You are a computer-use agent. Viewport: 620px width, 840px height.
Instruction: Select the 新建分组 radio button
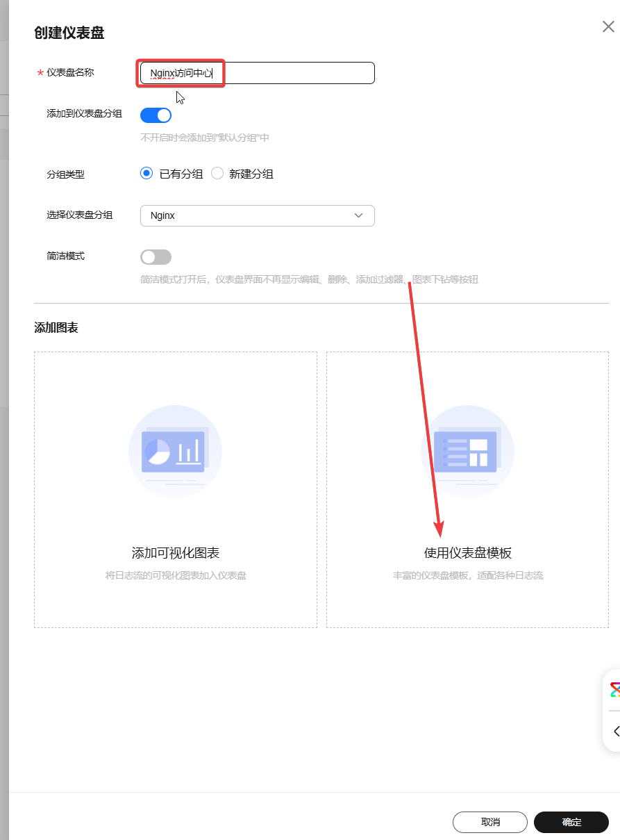tap(217, 174)
